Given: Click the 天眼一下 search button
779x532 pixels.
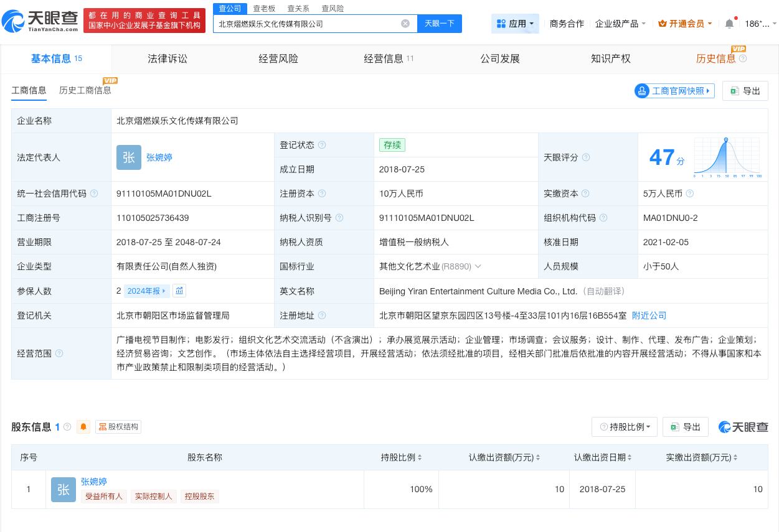Looking at the screenshot, I should [x=438, y=23].
